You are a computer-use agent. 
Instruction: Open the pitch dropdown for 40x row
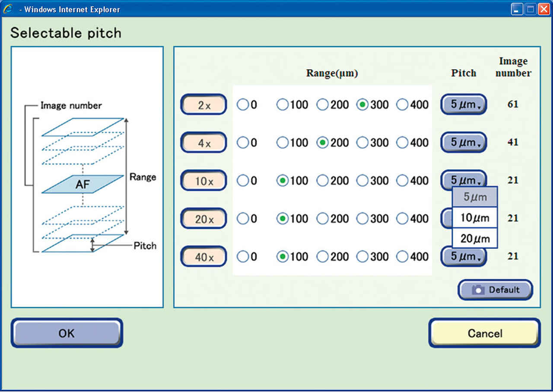pos(464,257)
